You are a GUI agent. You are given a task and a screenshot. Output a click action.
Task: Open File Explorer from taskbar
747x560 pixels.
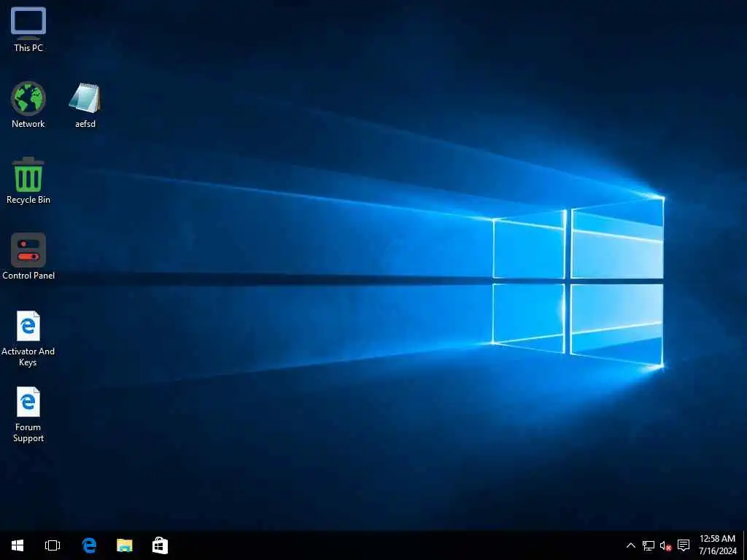click(x=124, y=545)
